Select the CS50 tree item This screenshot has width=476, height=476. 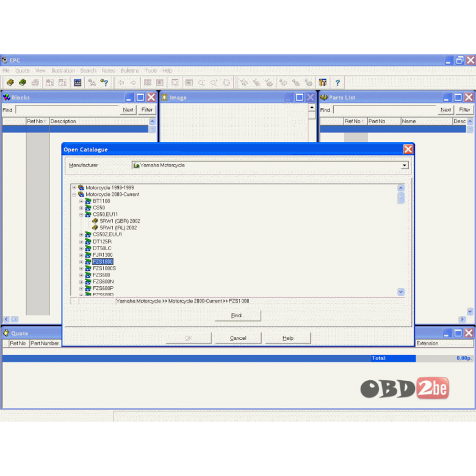(x=99, y=207)
